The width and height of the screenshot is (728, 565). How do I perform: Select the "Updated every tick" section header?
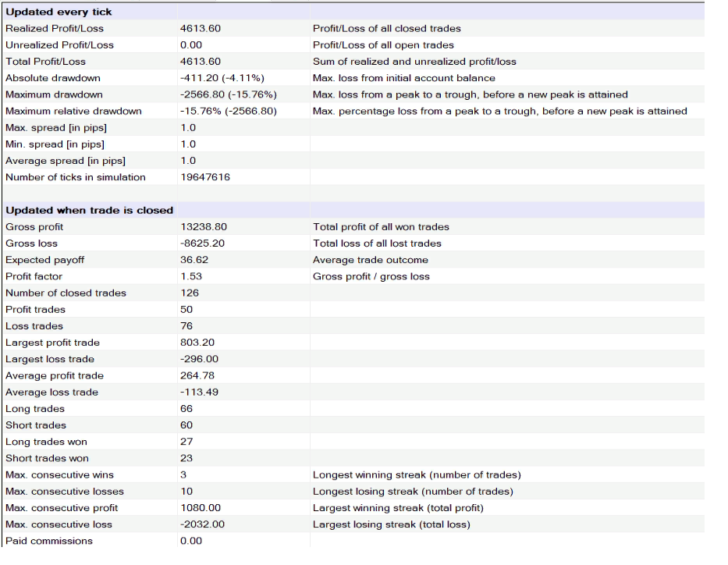59,12
